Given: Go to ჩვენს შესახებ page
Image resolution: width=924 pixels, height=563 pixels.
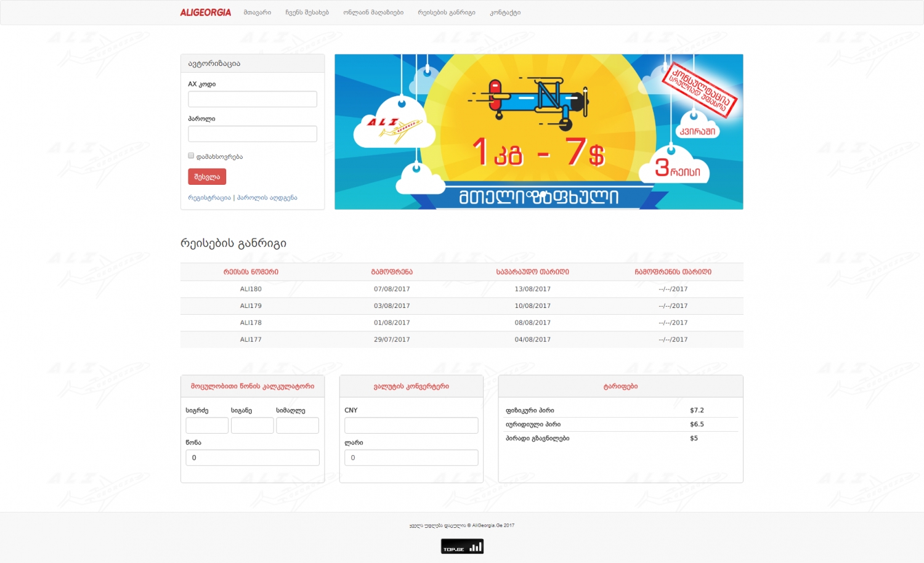Looking at the screenshot, I should click(x=307, y=12).
